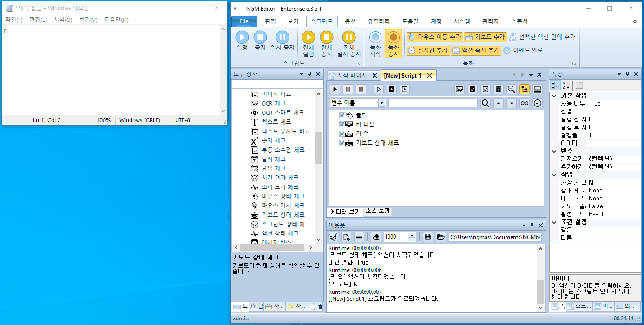Click the pause icon in script editor toolbar
Screen dimensions: 644x325
[348, 89]
